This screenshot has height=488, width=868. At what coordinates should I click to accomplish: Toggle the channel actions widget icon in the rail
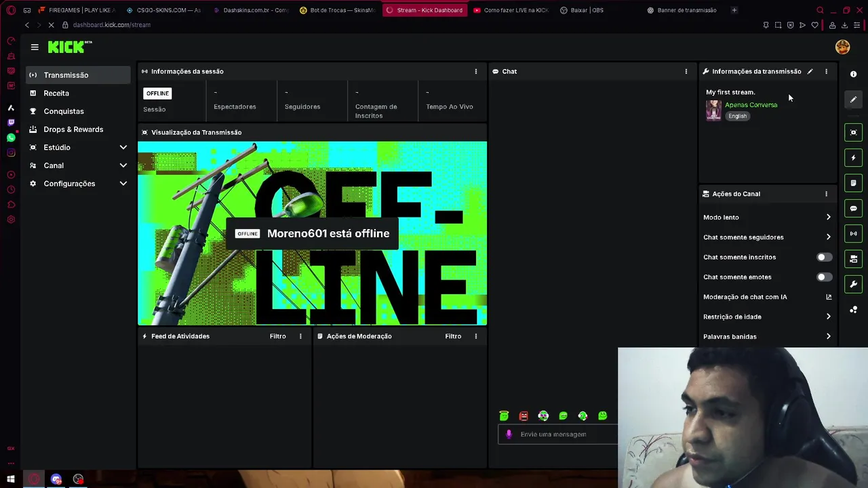[x=853, y=259]
